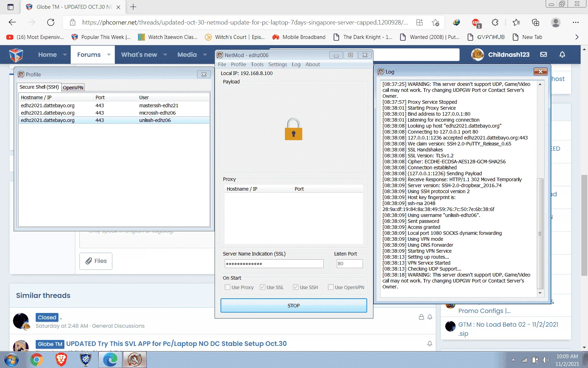Select microssh-edhz06 profile row
The image size is (588, 368).
114,113
